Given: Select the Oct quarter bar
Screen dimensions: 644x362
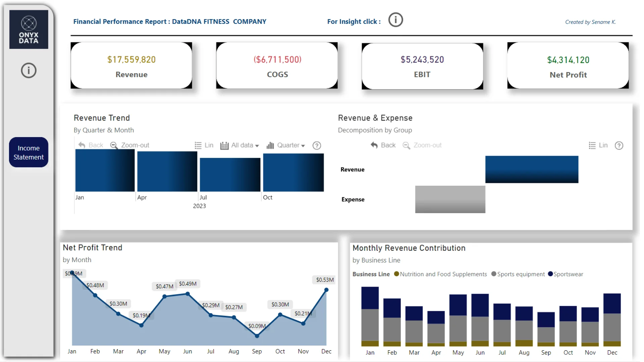Looking at the screenshot, I should coord(293,173).
